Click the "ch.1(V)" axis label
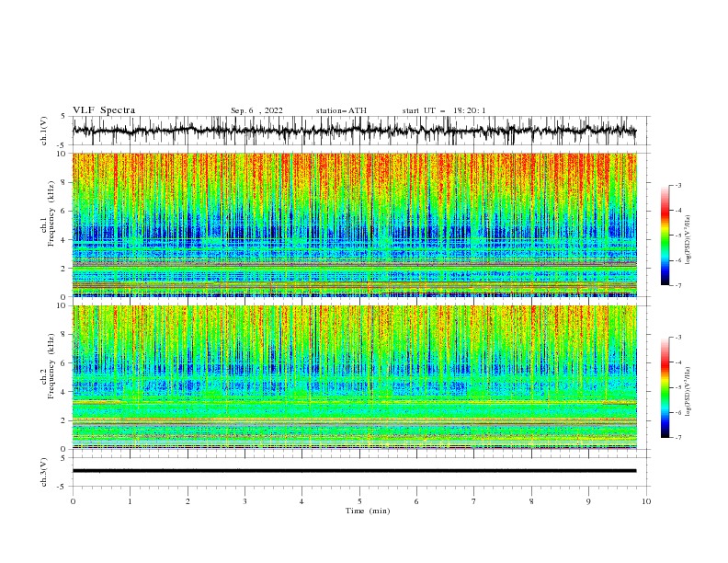 point(44,131)
